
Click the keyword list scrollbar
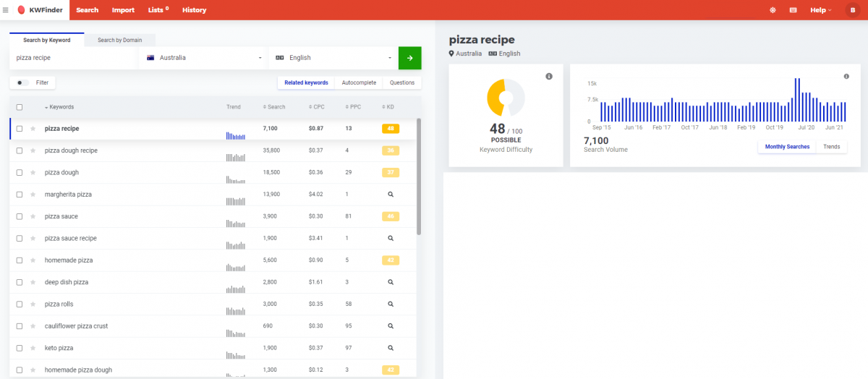click(x=419, y=176)
